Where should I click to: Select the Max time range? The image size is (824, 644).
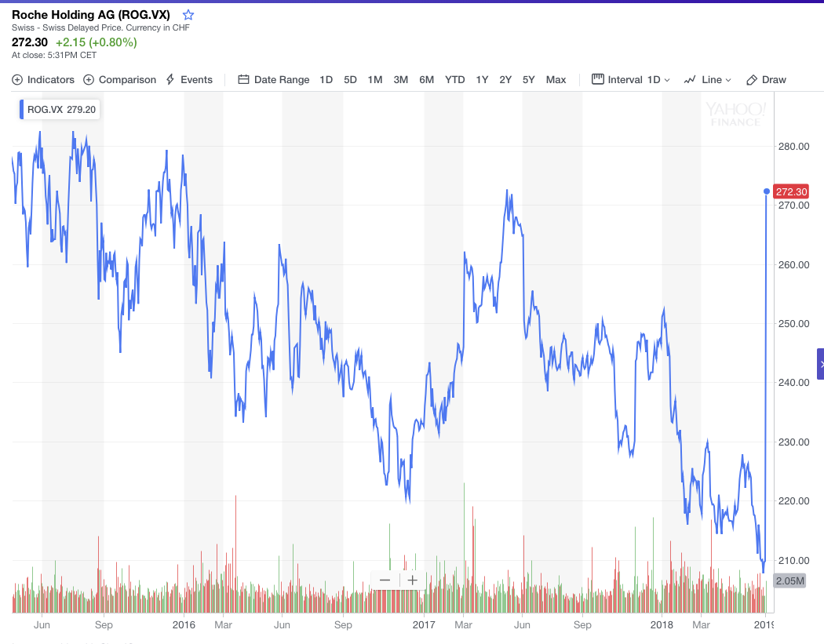(x=556, y=80)
